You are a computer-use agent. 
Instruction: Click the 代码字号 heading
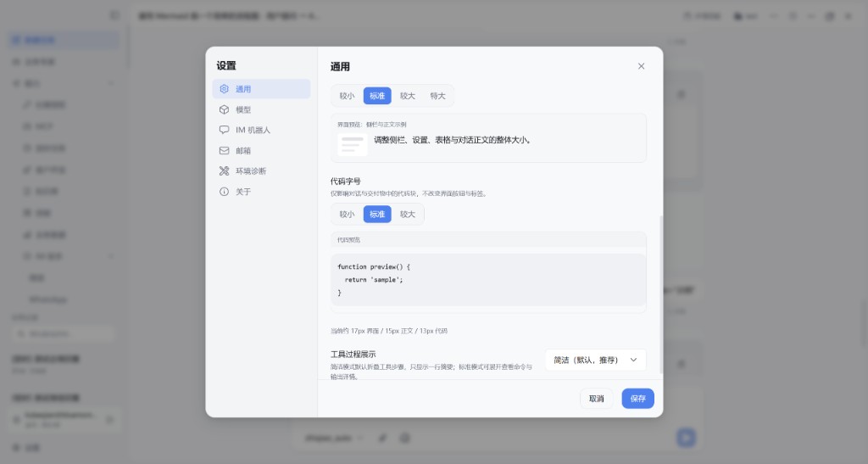pos(346,181)
